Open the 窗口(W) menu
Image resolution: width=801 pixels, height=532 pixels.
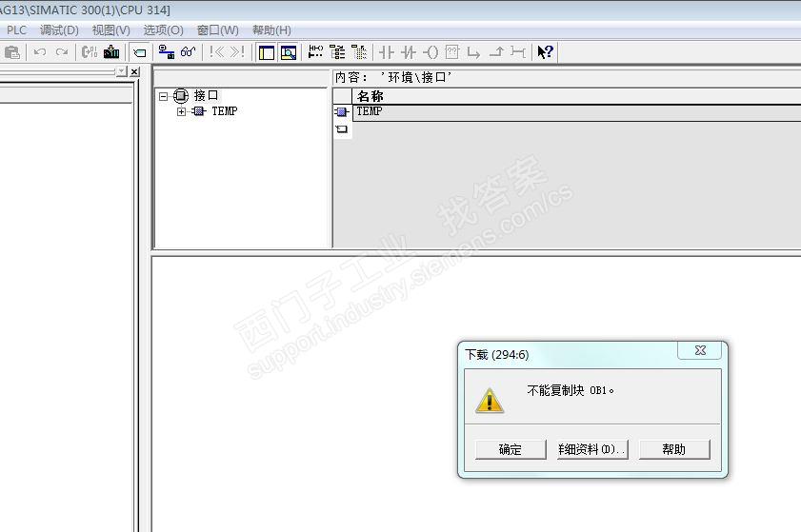(x=217, y=30)
